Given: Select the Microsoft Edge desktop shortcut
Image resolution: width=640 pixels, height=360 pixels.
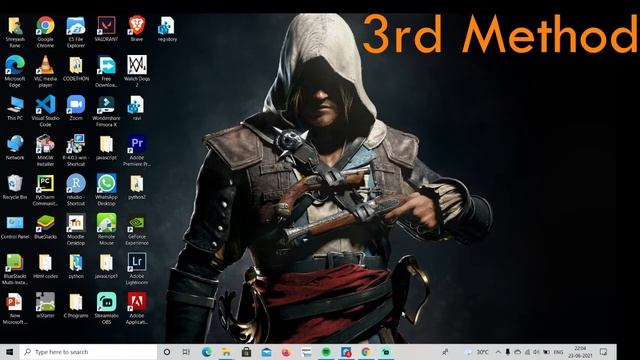Looking at the screenshot, I should pos(15,71).
